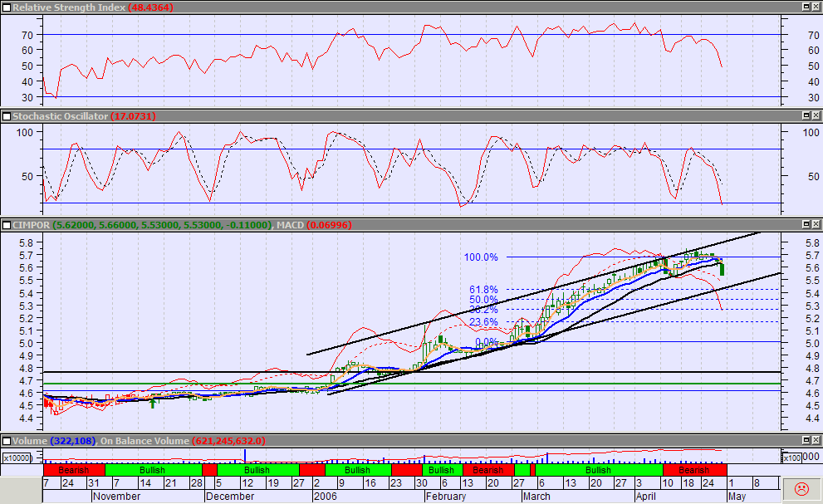823x504 pixels.
Task: Close the Stochastic Oscillator panel
Action: (816, 116)
